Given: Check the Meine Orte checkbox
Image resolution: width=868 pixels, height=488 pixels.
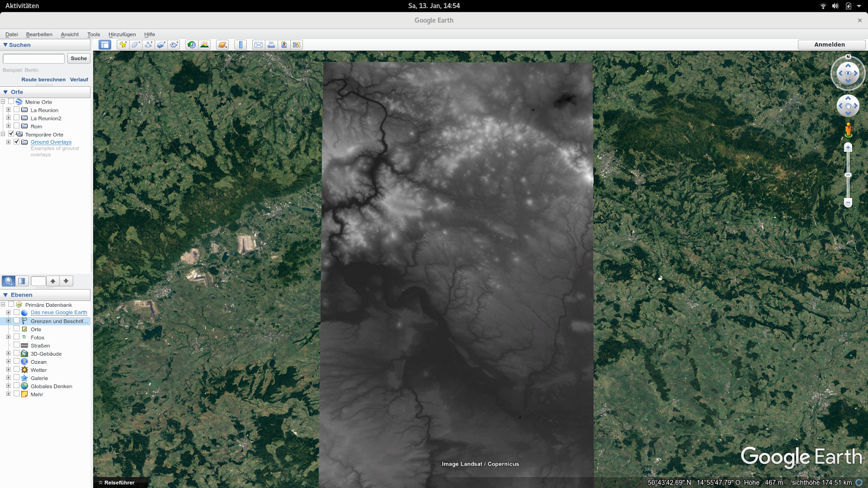Looking at the screenshot, I should (x=11, y=101).
